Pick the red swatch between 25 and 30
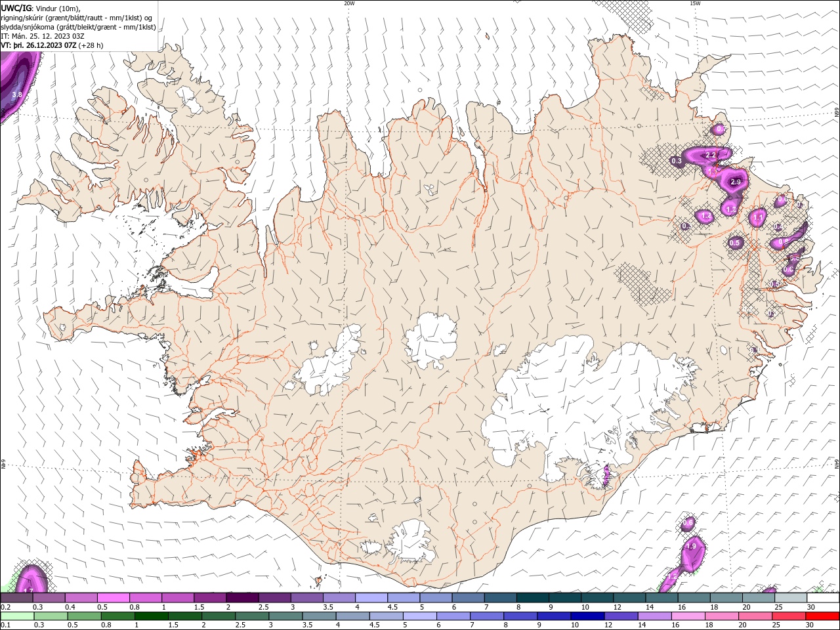 (x=789, y=616)
